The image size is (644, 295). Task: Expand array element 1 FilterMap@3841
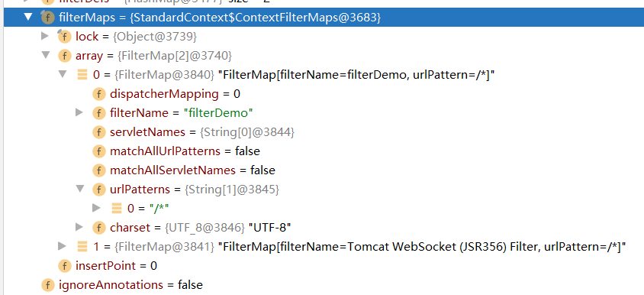point(62,246)
